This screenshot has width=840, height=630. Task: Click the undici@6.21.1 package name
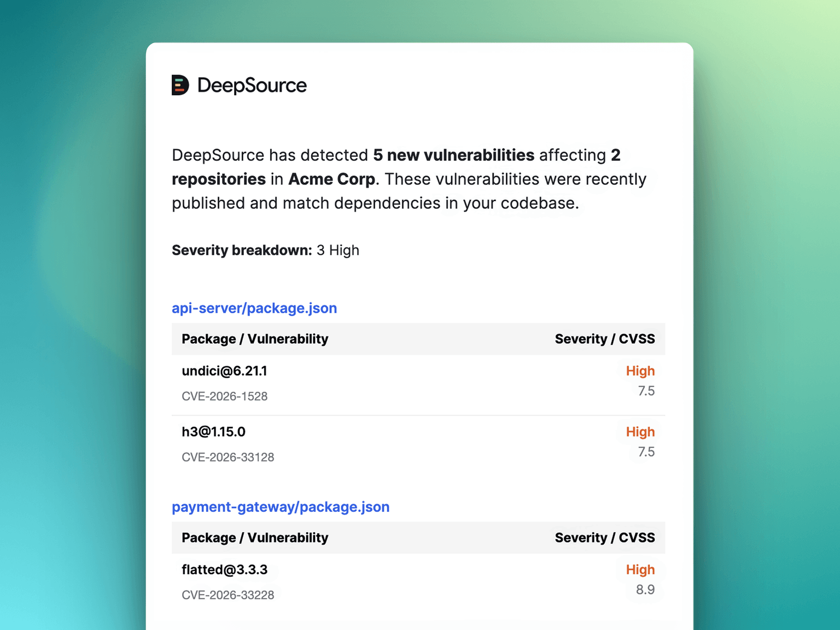[x=224, y=371]
